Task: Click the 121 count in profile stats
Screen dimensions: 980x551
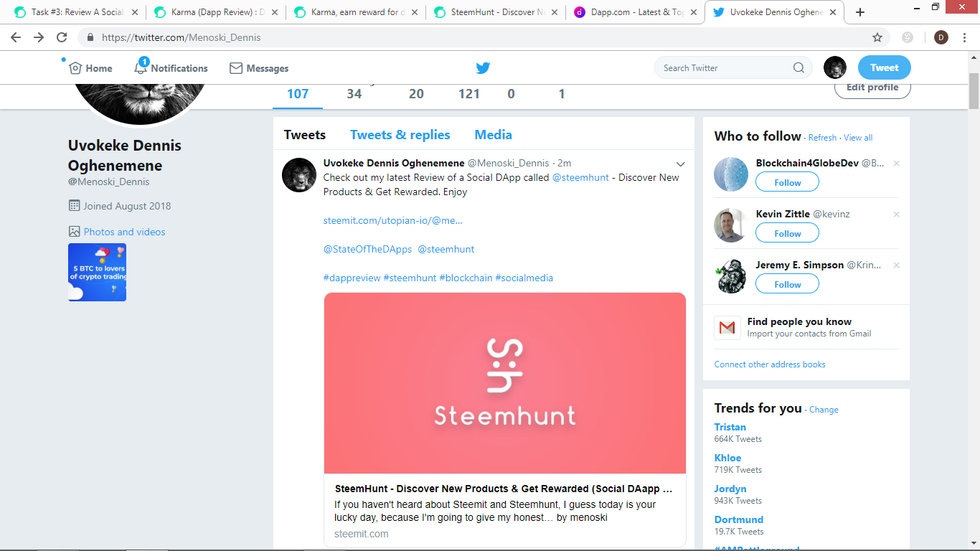Action: [469, 94]
